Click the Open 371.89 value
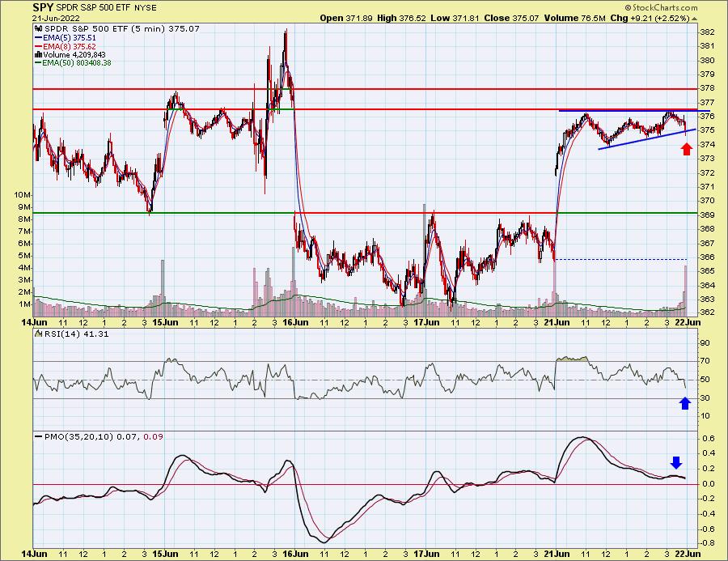 (x=346, y=18)
